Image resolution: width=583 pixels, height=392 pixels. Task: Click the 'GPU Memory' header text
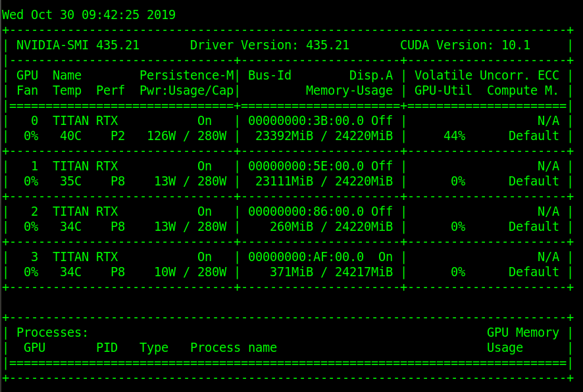(522, 333)
